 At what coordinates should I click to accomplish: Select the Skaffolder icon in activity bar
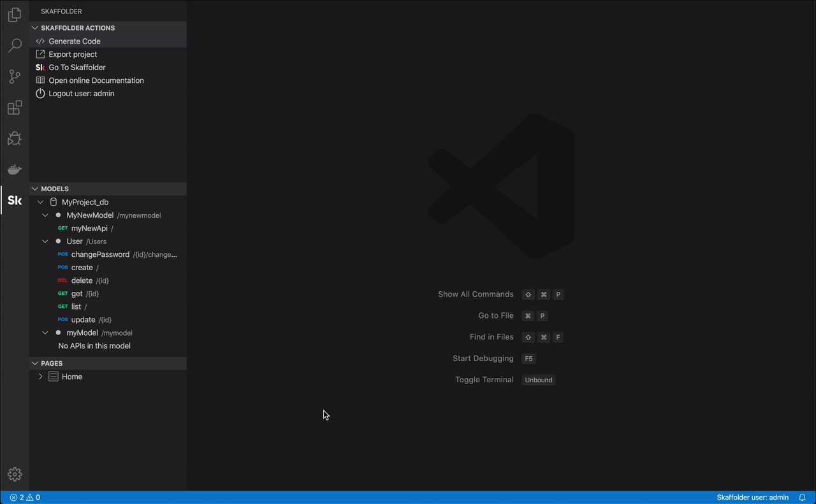[15, 200]
